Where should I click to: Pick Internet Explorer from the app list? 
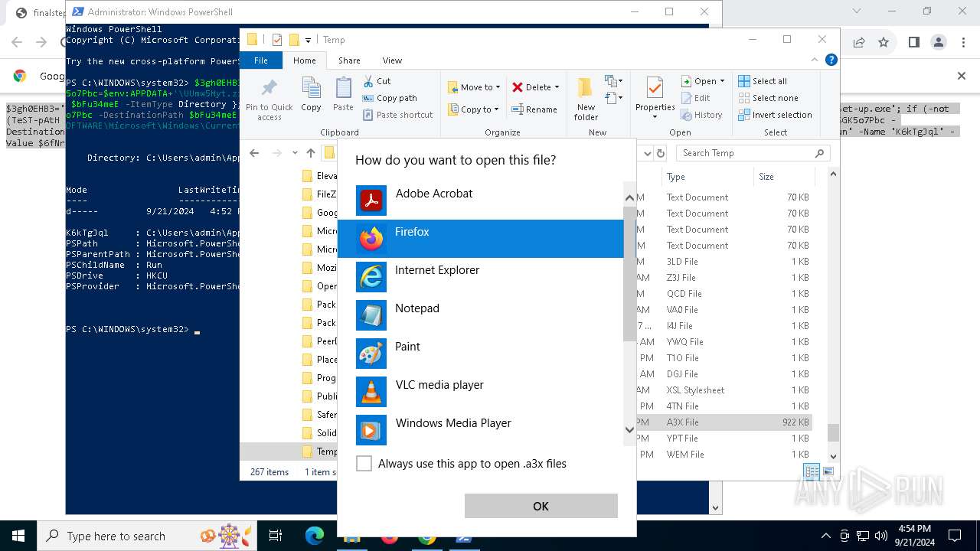pos(480,277)
